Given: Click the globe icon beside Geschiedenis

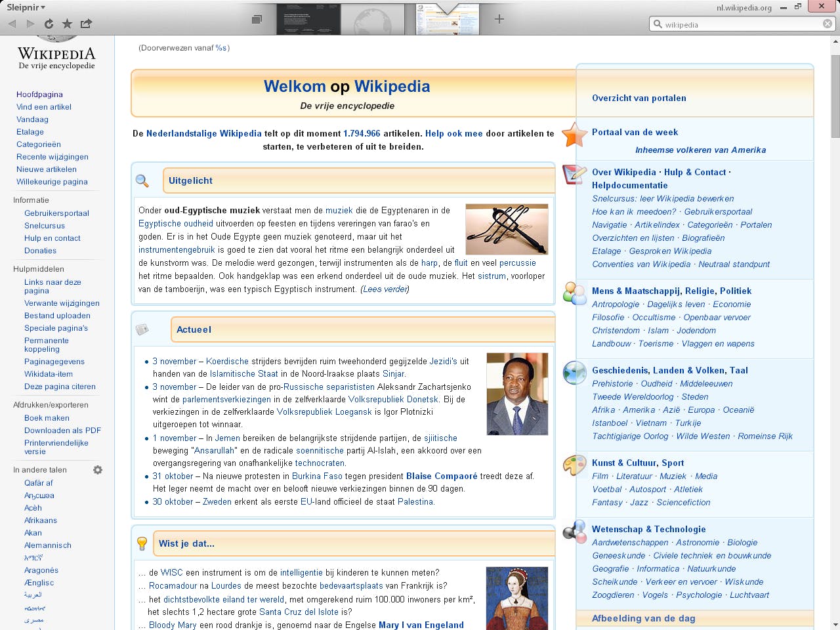Looking at the screenshot, I should tap(574, 373).
